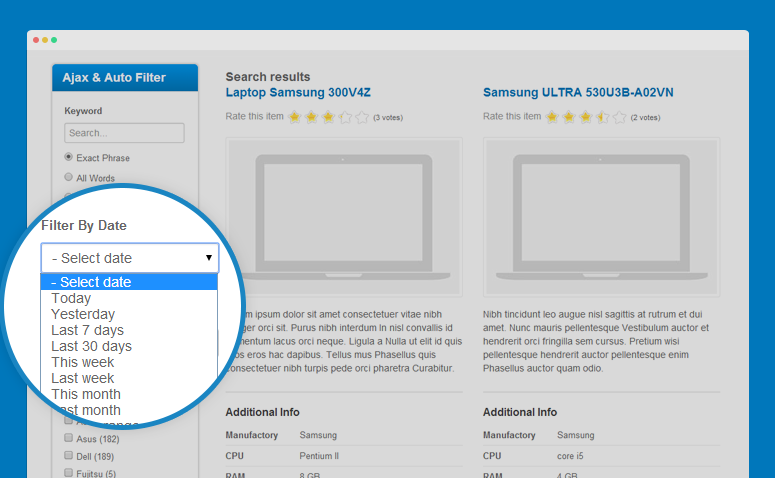Open Laptop Samsung 300V4Z product link
The image size is (775, 478).
point(298,92)
